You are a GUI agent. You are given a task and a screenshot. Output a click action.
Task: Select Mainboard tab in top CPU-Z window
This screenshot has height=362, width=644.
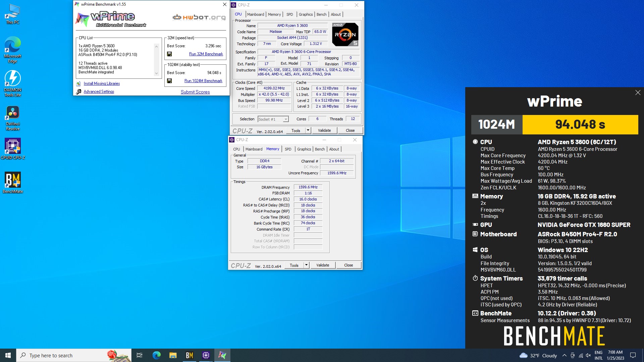pyautogui.click(x=256, y=14)
